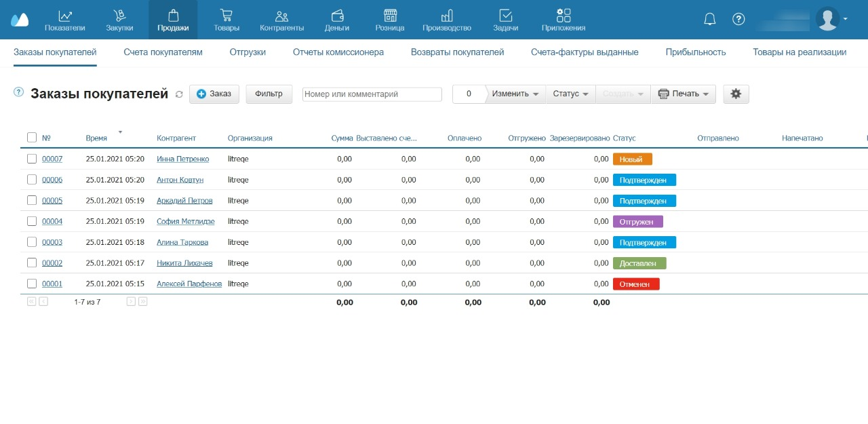Click the Оплачено column header
Screen dimensions: 868x424
465,138
